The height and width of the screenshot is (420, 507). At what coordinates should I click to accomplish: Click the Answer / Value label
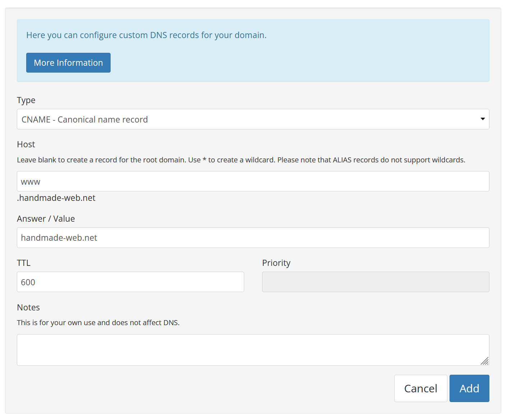[x=46, y=219]
